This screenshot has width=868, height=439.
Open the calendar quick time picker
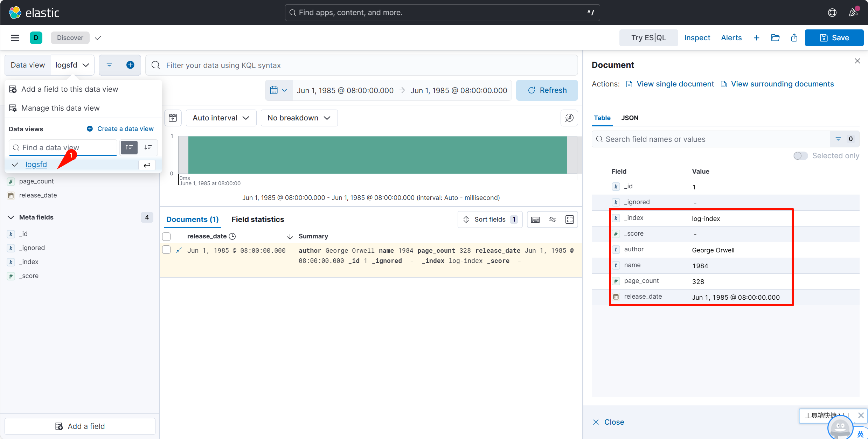[x=278, y=90]
